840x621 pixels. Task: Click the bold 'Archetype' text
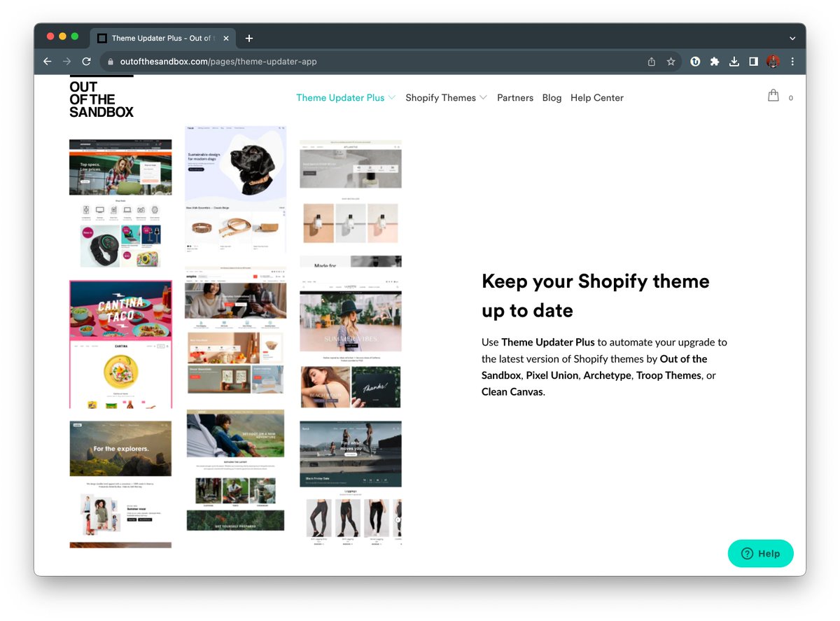pos(608,375)
